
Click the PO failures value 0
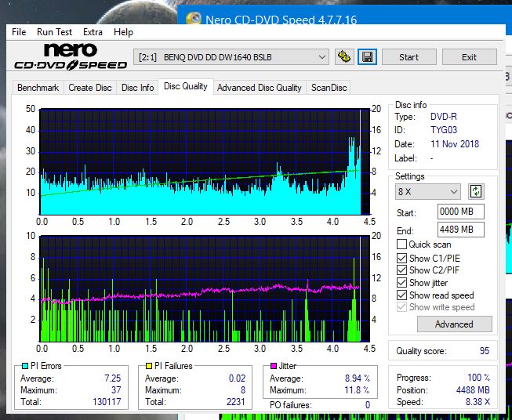pyautogui.click(x=368, y=405)
